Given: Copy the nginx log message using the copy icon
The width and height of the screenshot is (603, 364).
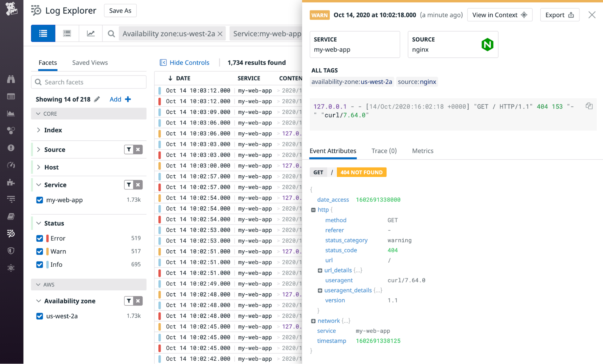Looking at the screenshot, I should (589, 106).
